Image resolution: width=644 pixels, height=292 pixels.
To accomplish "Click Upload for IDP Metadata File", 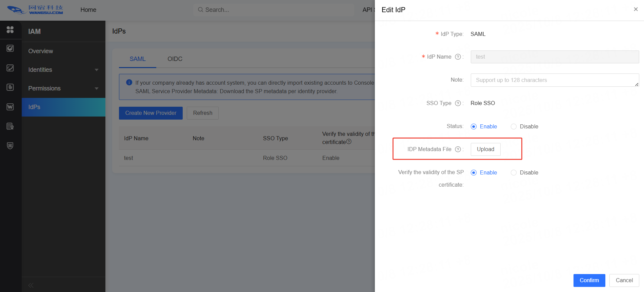I will [x=486, y=149].
